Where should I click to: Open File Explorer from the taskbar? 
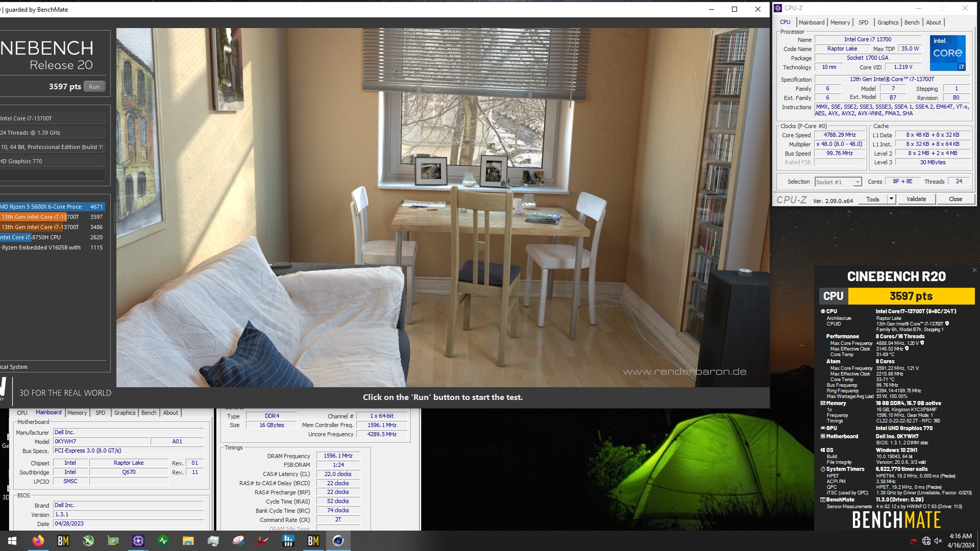[x=188, y=541]
